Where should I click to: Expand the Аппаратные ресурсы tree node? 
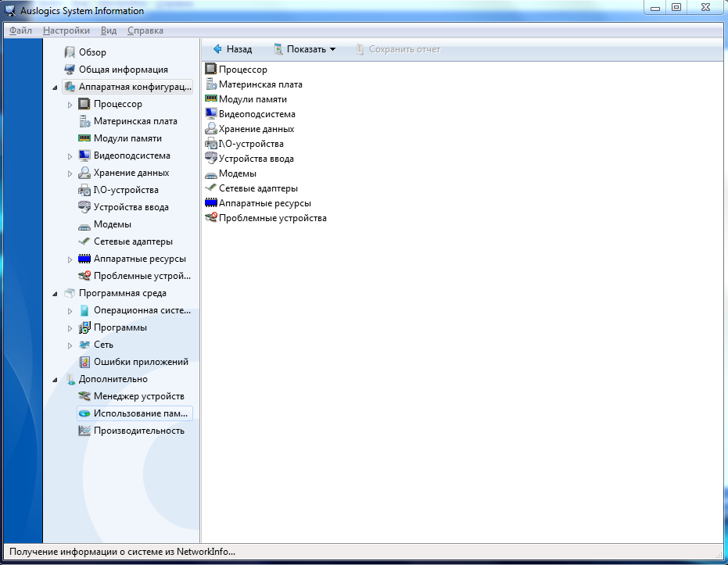tap(70, 259)
